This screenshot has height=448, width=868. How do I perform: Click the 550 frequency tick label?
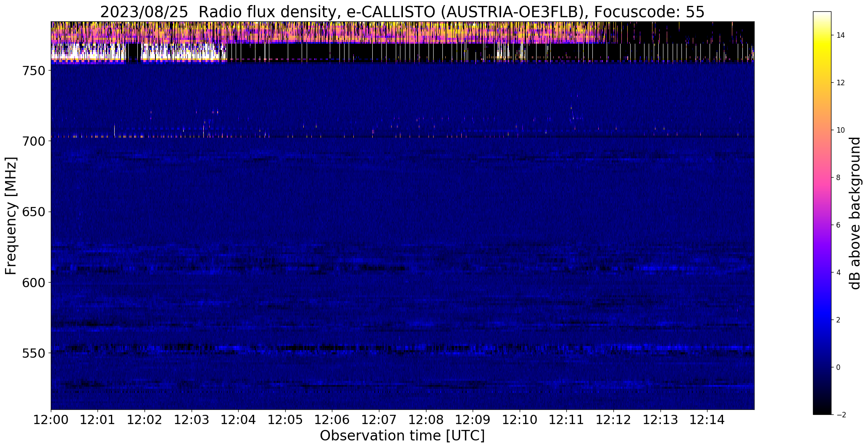point(34,353)
